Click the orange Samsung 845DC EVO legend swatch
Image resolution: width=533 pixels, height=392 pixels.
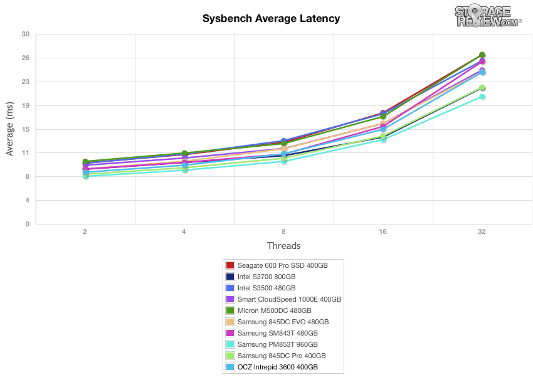point(230,322)
